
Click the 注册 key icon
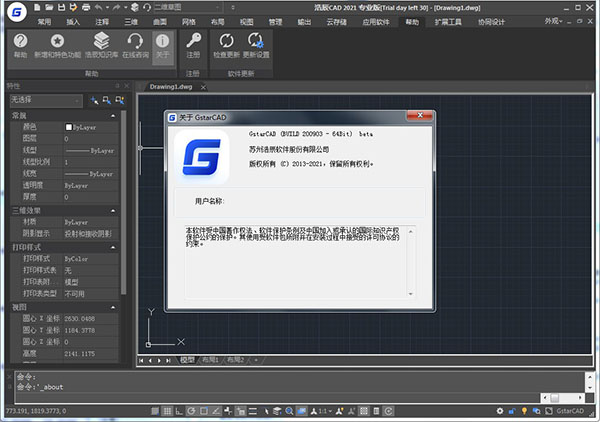(x=193, y=46)
